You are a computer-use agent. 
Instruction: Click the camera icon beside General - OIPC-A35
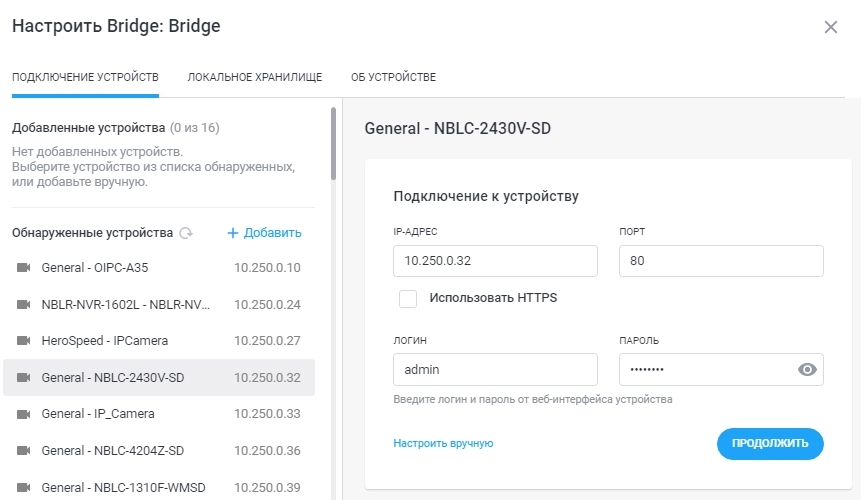pos(24,267)
